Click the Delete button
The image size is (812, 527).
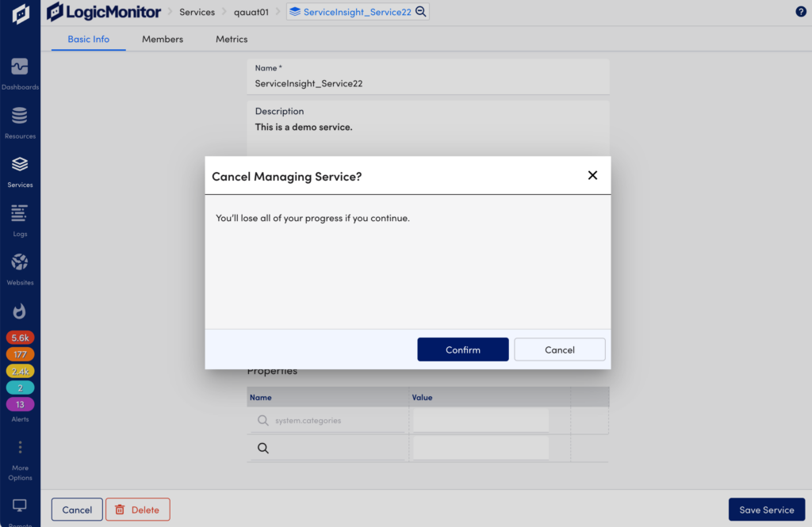(138, 510)
